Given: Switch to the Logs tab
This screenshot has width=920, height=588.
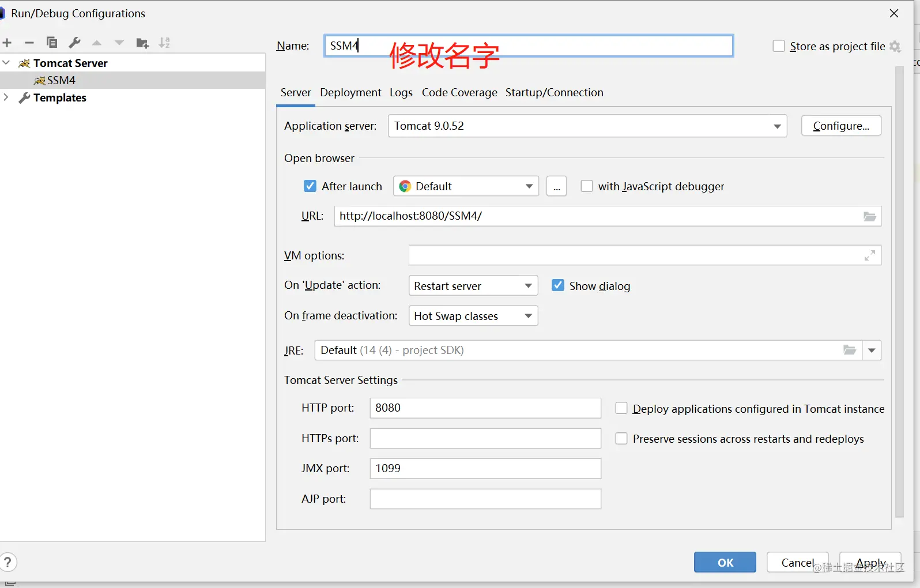Looking at the screenshot, I should [401, 92].
